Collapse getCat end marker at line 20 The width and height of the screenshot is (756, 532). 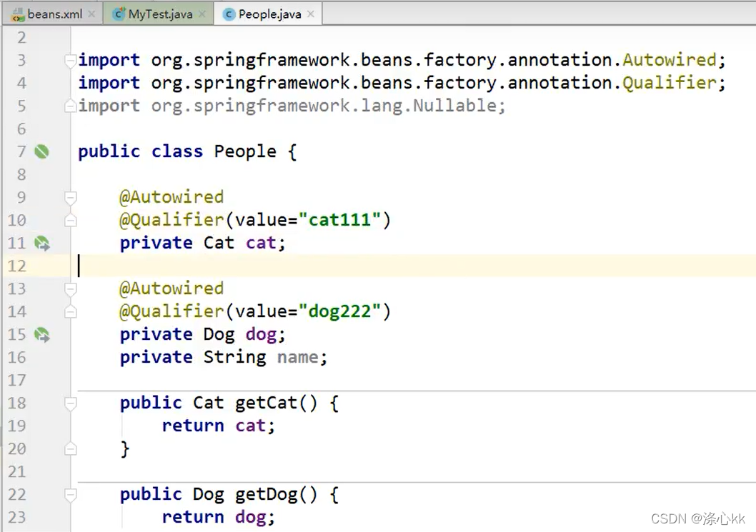click(71, 449)
